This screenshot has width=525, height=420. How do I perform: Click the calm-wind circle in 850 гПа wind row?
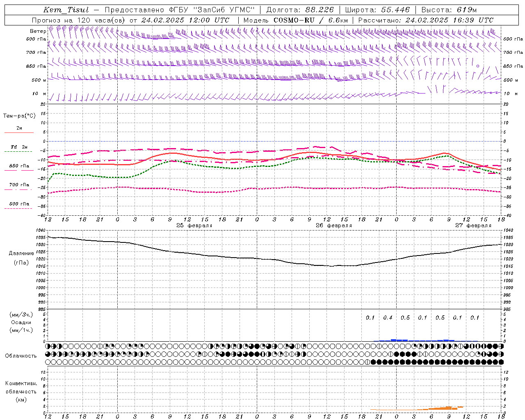coord(478,66)
